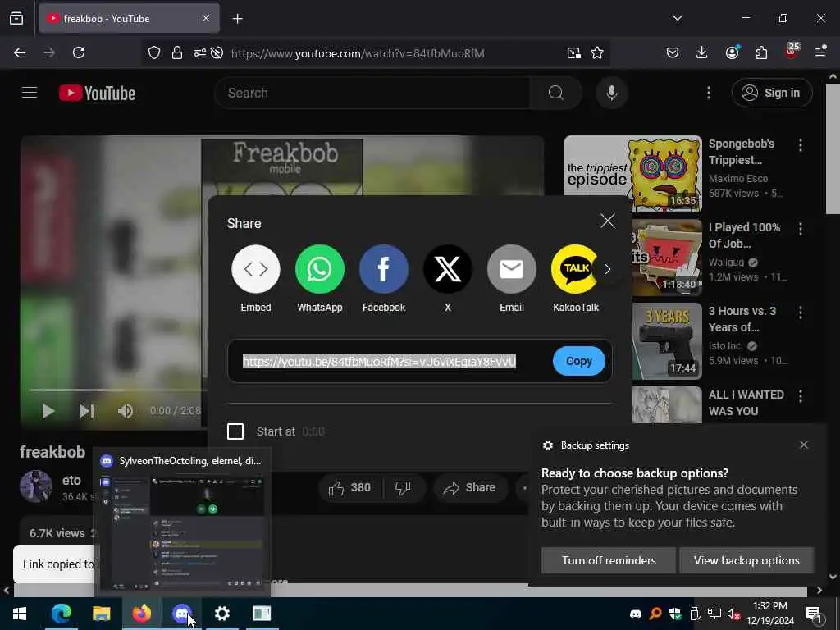Play the freakbob video
The width and height of the screenshot is (840, 630).
click(48, 411)
